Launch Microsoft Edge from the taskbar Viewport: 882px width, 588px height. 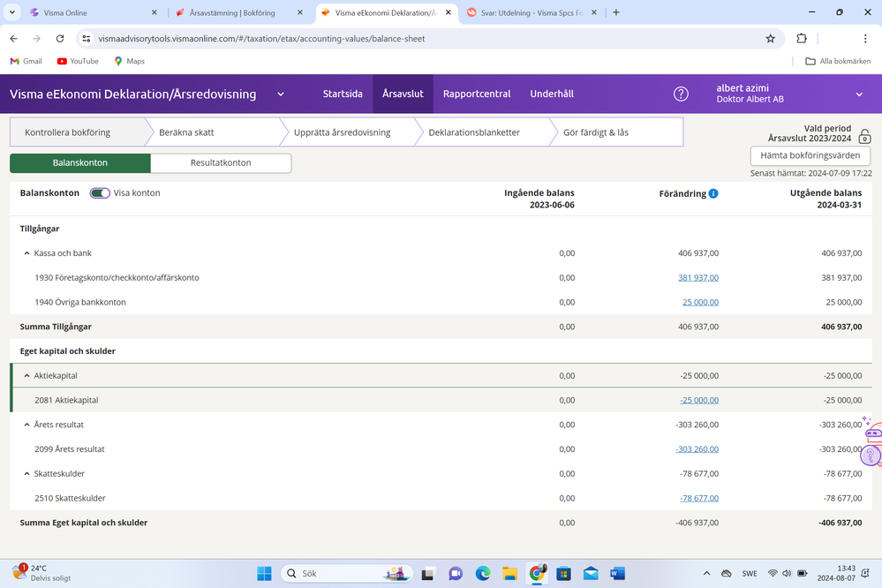[483, 573]
